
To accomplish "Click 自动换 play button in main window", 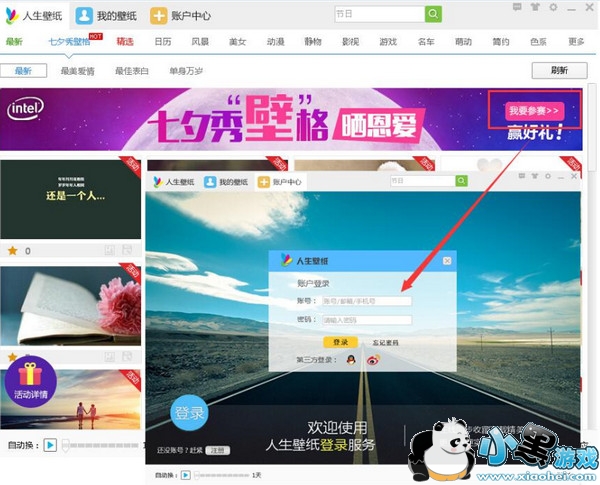I will (50, 445).
